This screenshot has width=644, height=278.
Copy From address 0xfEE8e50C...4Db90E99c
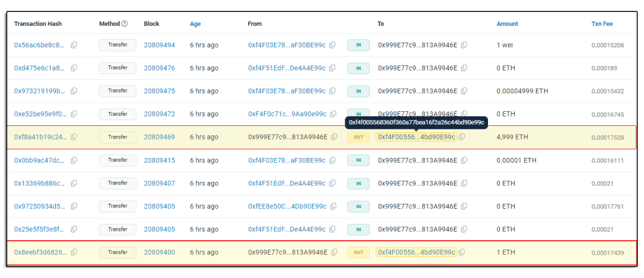(x=333, y=206)
